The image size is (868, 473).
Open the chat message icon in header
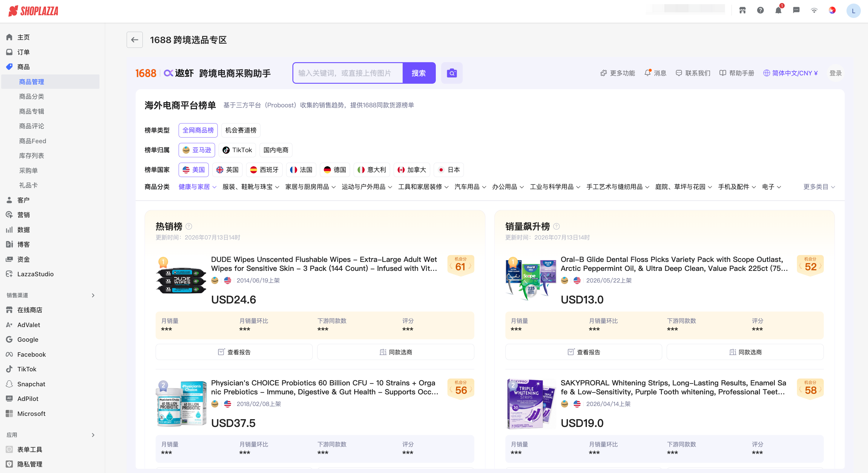tap(796, 10)
